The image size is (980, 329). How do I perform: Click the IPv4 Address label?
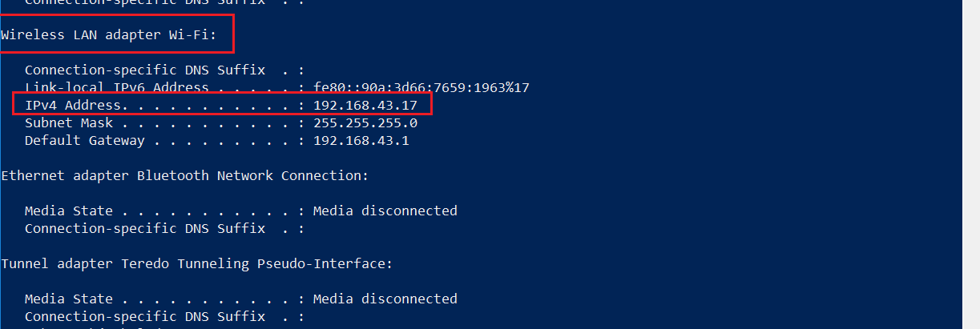pyautogui.click(x=72, y=106)
